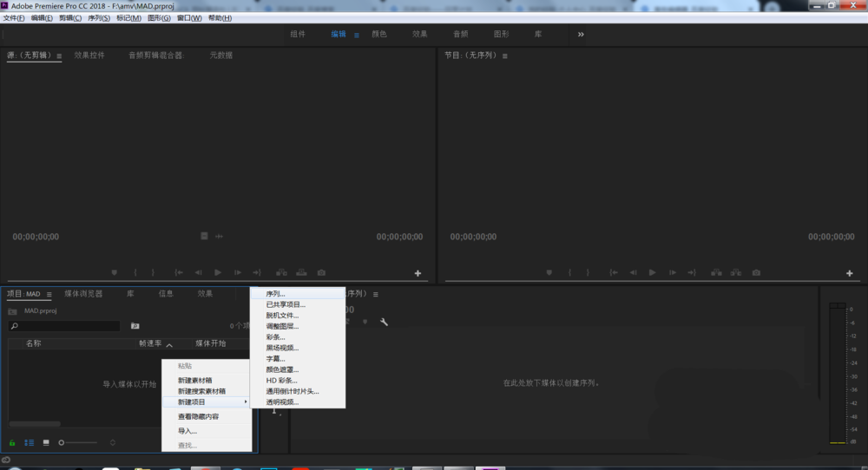This screenshot has width=868, height=470.
Task: Click Mark Out in Program monitor
Action: (588, 272)
